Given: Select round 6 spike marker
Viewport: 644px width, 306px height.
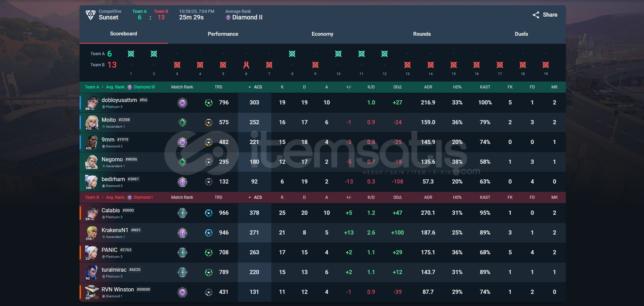Looking at the screenshot, I should click(x=246, y=65).
